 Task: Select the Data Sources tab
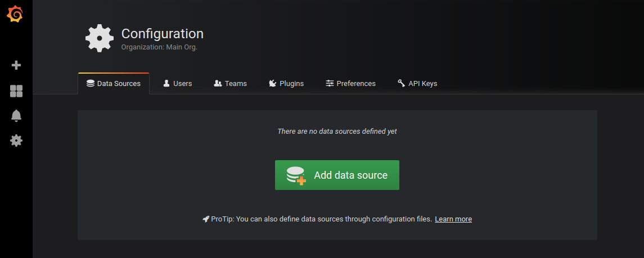pos(114,84)
